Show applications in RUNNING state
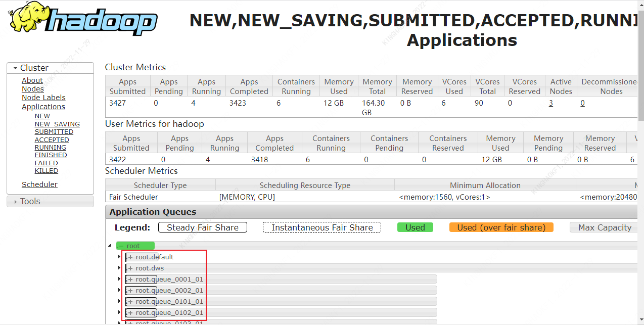644x325 pixels. (x=50, y=148)
